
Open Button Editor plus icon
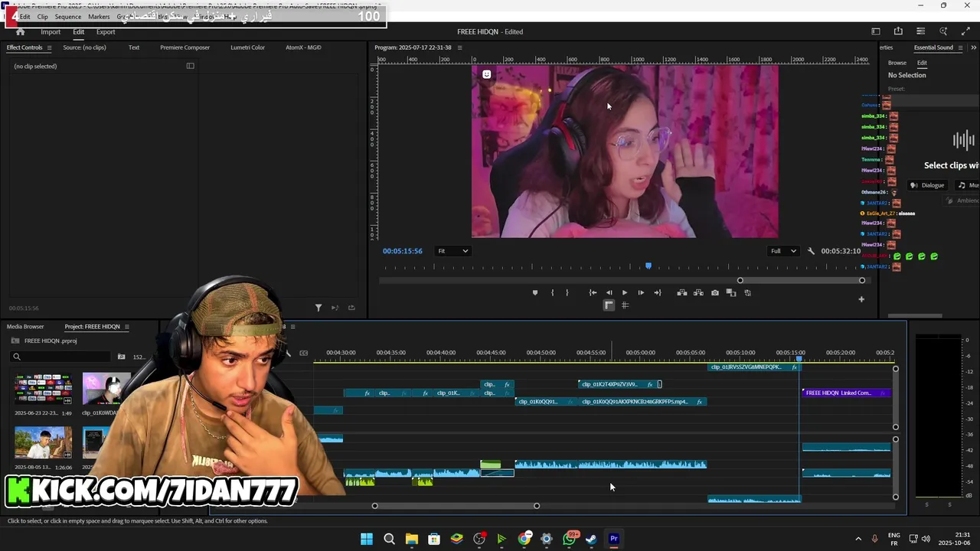click(x=861, y=299)
